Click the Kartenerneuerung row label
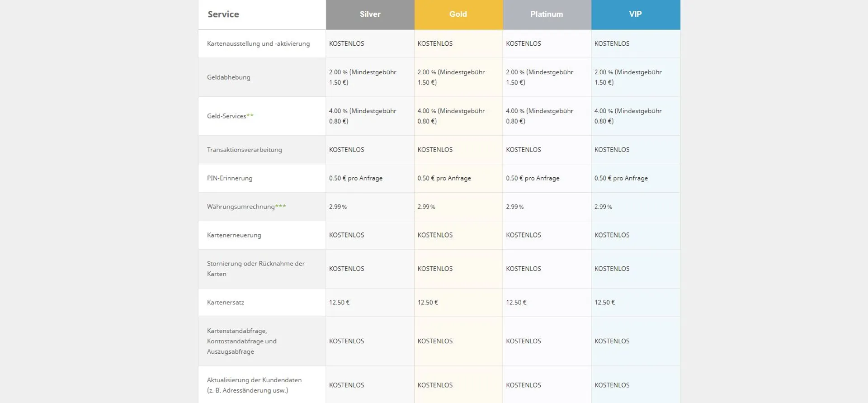Image resolution: width=868 pixels, height=403 pixels. coord(234,235)
